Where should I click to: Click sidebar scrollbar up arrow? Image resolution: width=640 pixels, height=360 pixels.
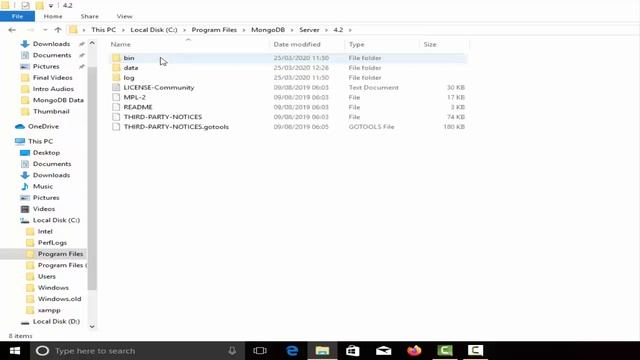click(92, 43)
